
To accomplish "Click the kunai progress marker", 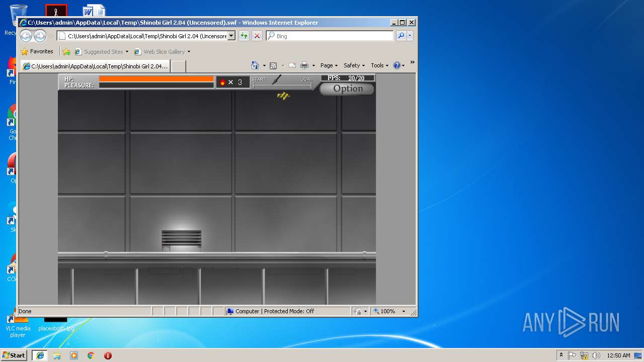I will 277,79.
